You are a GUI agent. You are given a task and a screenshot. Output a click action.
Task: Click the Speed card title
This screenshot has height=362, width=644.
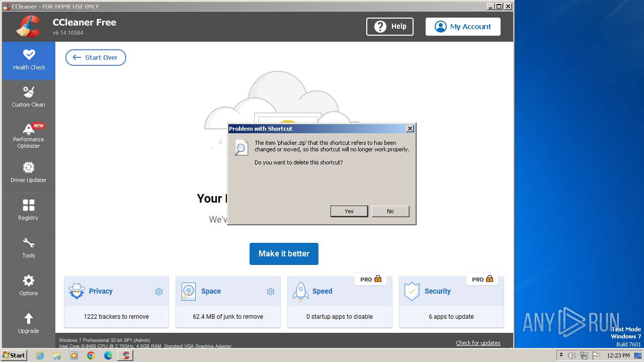pos(323,291)
